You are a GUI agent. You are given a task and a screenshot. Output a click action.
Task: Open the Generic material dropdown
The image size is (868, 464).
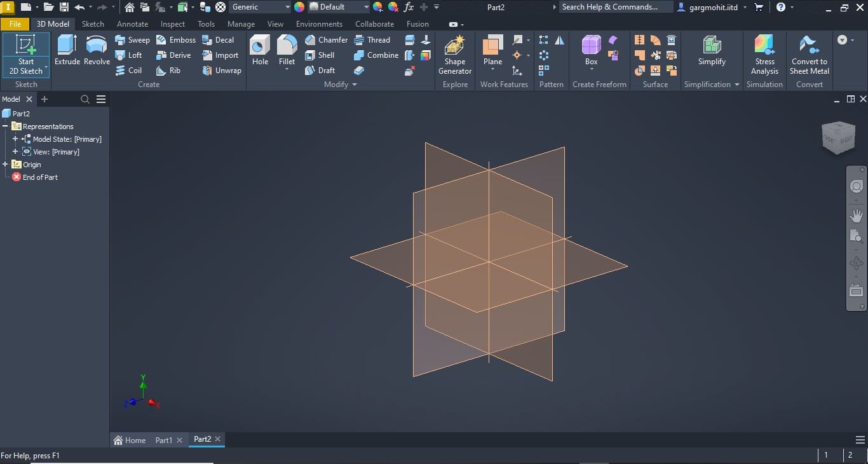[x=287, y=7]
